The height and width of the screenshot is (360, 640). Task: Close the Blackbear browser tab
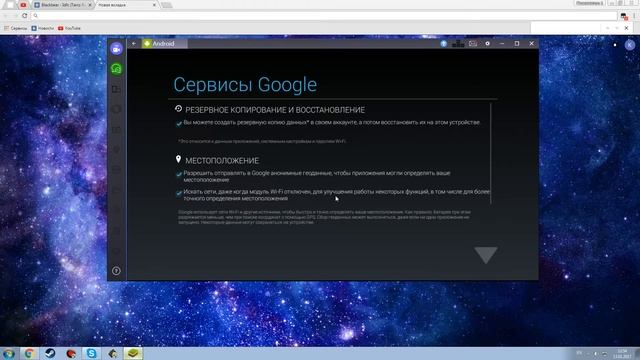pyautogui.click(x=90, y=5)
